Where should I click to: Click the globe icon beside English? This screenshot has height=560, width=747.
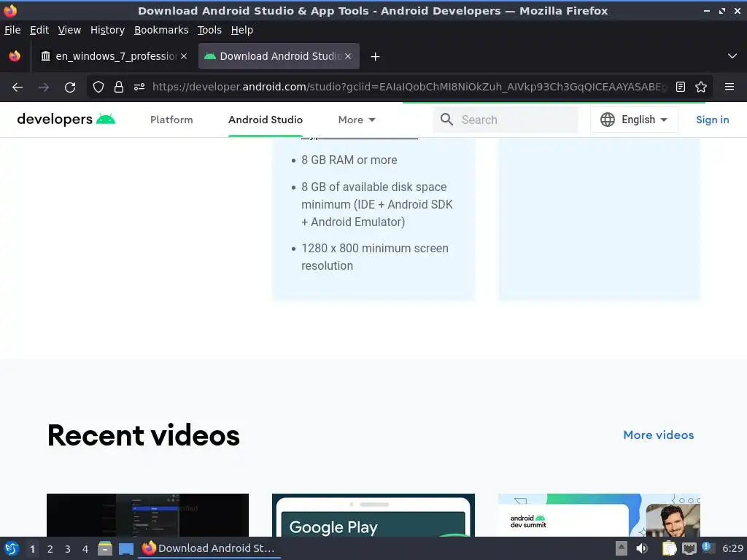click(608, 120)
